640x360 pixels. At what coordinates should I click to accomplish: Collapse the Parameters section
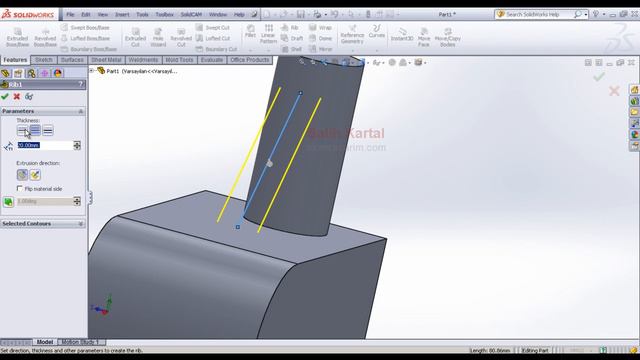(81, 111)
